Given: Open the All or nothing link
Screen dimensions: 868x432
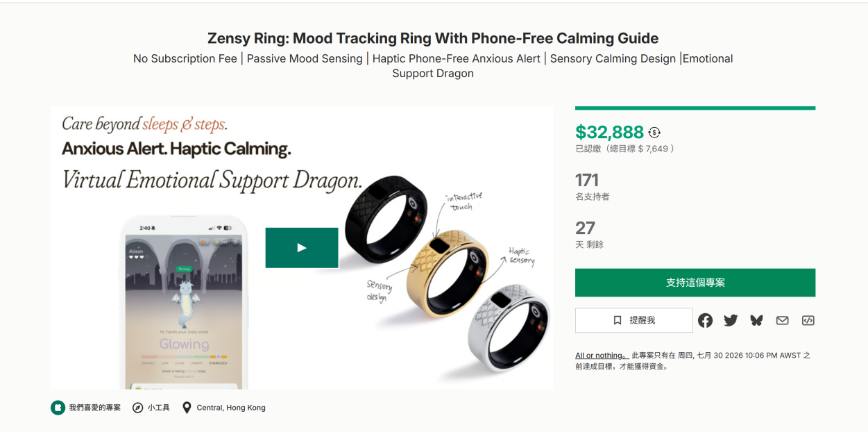Looking at the screenshot, I should coord(602,356).
